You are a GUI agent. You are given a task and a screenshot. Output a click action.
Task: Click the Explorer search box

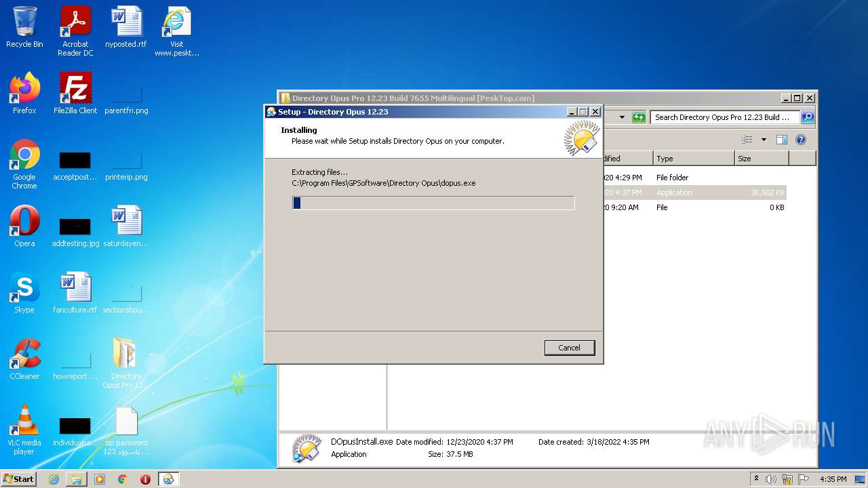point(725,117)
